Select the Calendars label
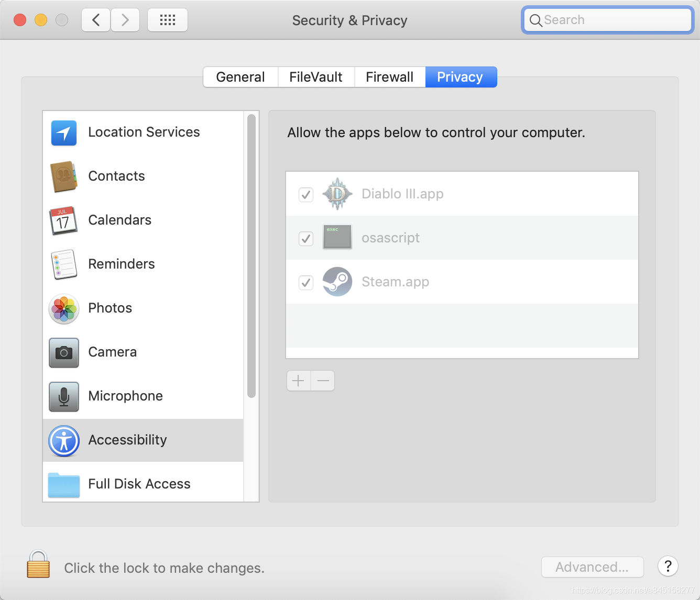 (120, 220)
